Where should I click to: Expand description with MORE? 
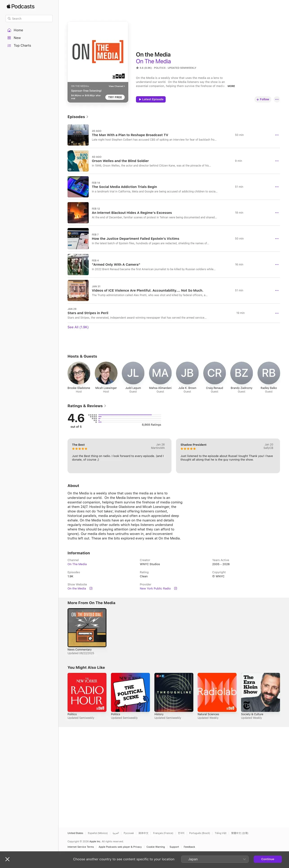(231, 86)
